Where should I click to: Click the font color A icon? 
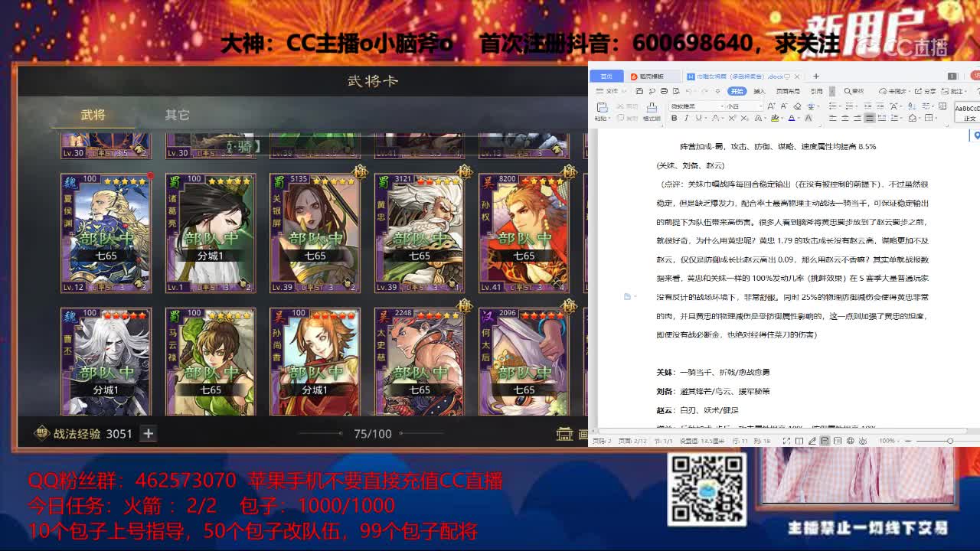point(792,118)
